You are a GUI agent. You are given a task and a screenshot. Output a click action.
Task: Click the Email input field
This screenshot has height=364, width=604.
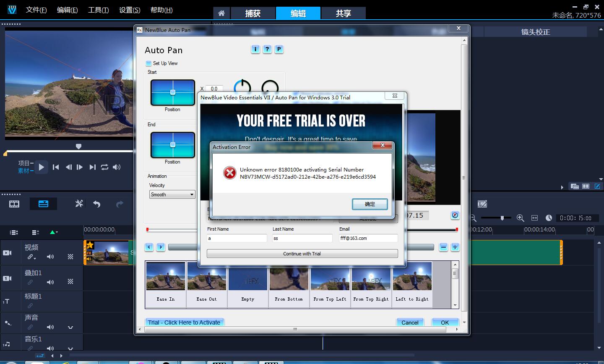[x=368, y=238]
